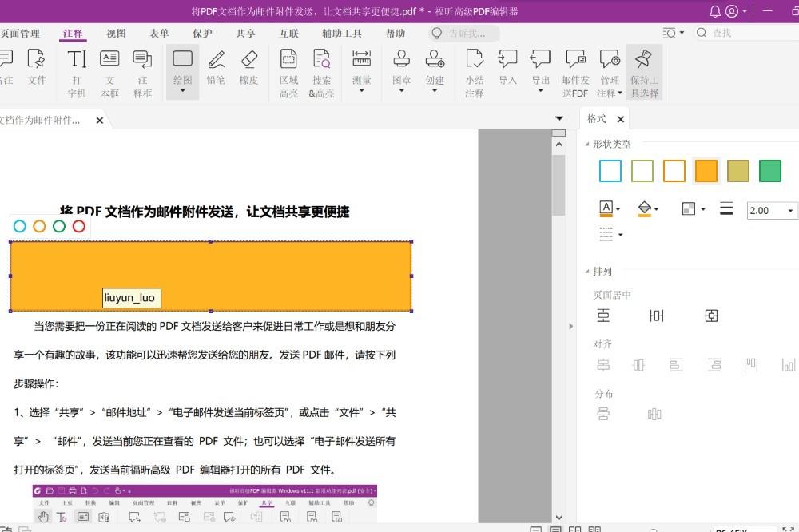Pick the green filled shape style swatch
Screen dimensions: 799x532
770,171
